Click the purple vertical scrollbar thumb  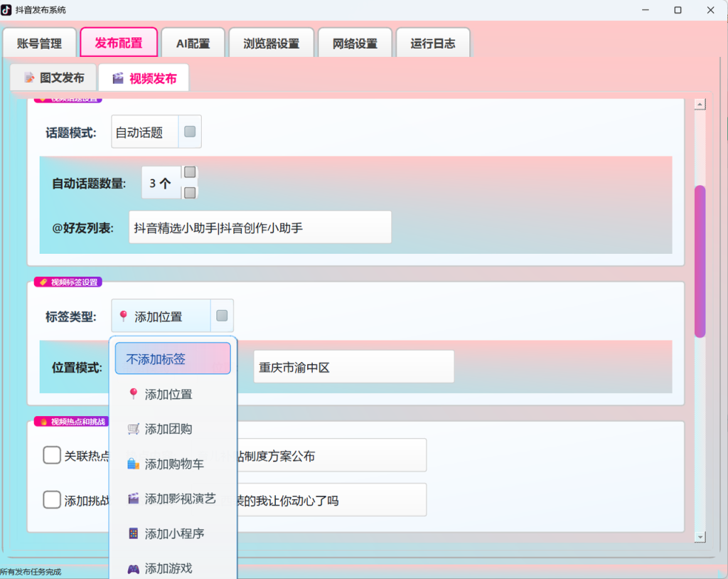pos(700,261)
